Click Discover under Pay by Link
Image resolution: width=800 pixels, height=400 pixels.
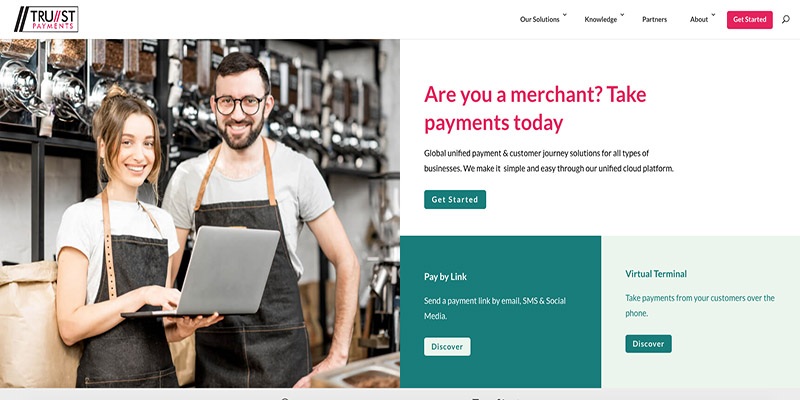pyautogui.click(x=447, y=346)
